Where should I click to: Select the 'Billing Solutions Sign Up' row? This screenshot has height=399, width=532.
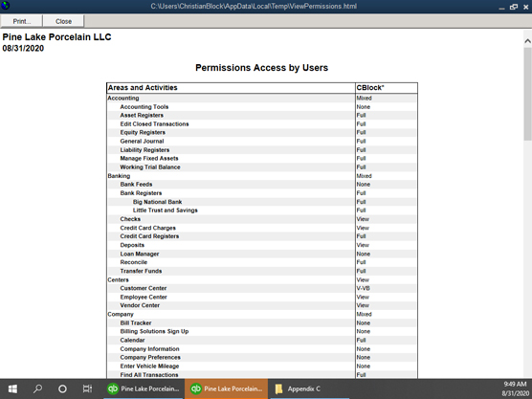[x=262, y=331]
